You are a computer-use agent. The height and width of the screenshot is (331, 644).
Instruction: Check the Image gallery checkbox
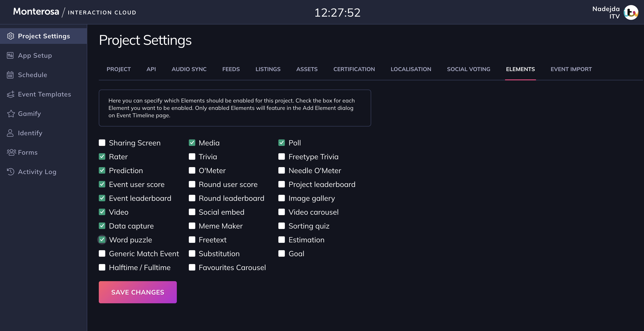click(x=282, y=198)
